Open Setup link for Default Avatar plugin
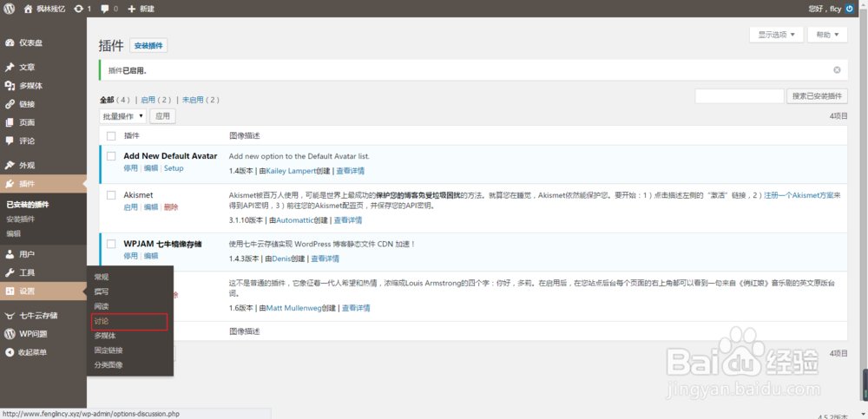The width and height of the screenshot is (868, 419). (174, 168)
